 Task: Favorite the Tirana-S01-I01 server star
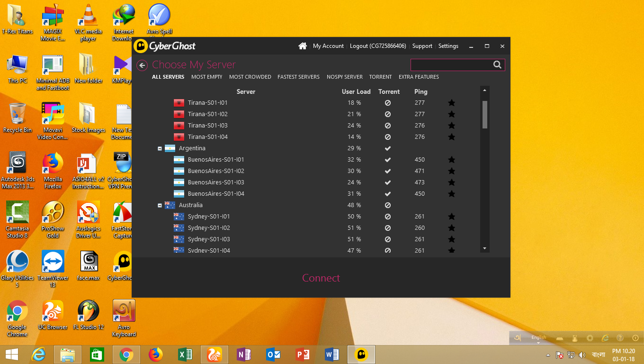click(x=452, y=103)
